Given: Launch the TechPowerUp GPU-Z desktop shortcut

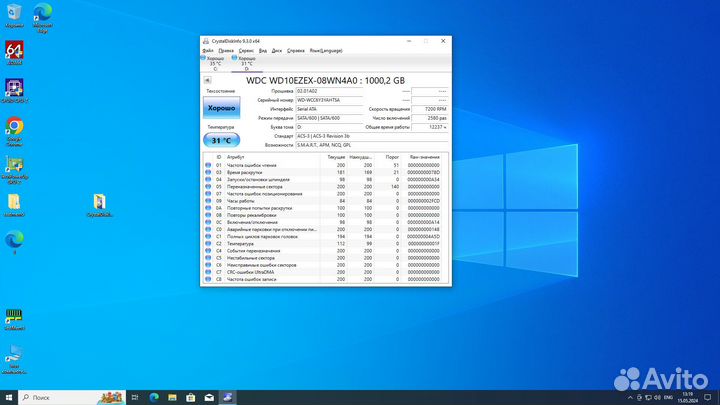Looking at the screenshot, I should (14, 170).
